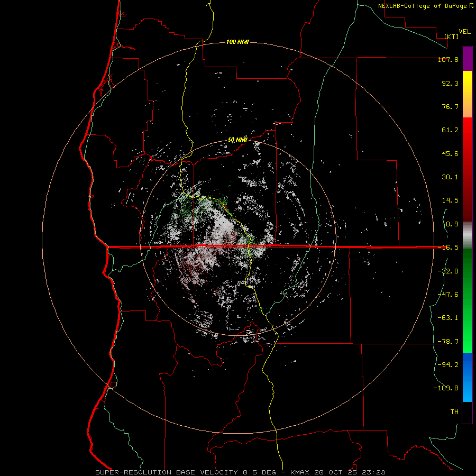Click the Super-Resolution Base Velocity caption at the bottom
Viewport: 476px width, 476px height.
[x=240, y=472]
